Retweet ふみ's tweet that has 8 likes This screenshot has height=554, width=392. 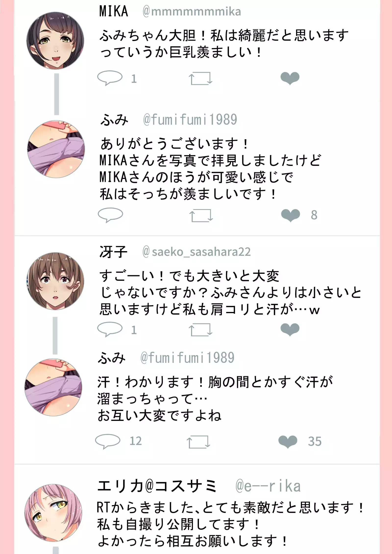tap(201, 215)
